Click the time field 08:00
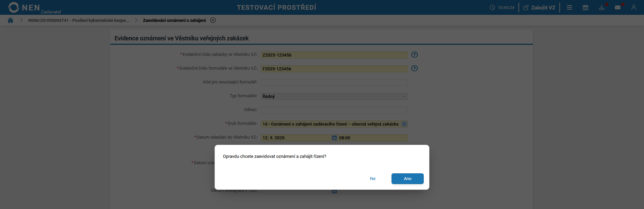The width and height of the screenshot is (644, 209). 373,138
